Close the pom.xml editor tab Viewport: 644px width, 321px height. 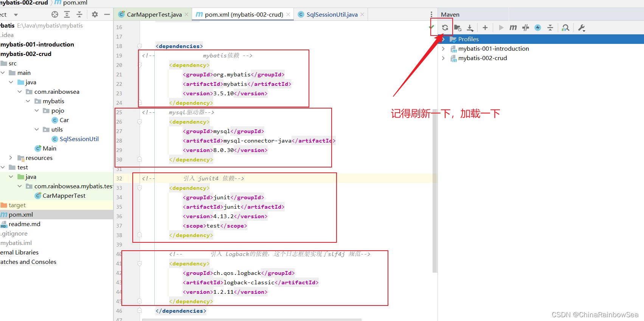288,14
